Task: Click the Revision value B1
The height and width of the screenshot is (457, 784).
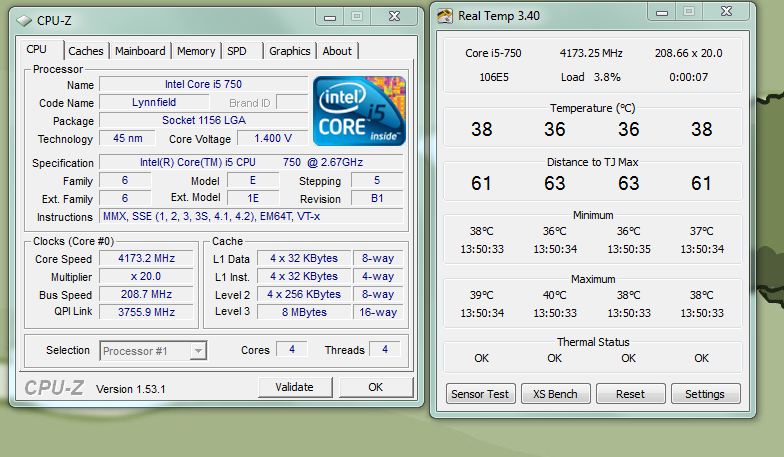Action: 377,198
